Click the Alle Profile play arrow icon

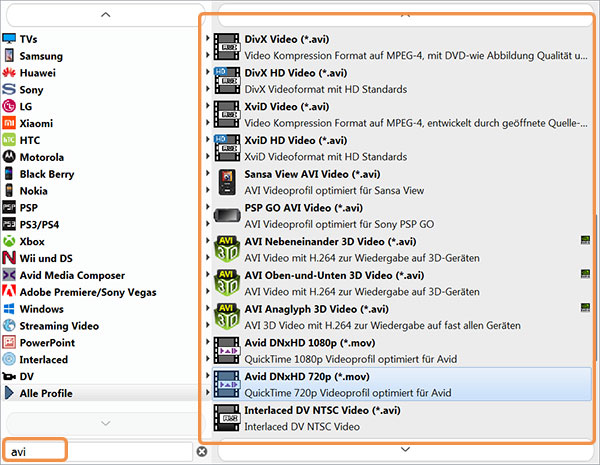tap(9, 393)
